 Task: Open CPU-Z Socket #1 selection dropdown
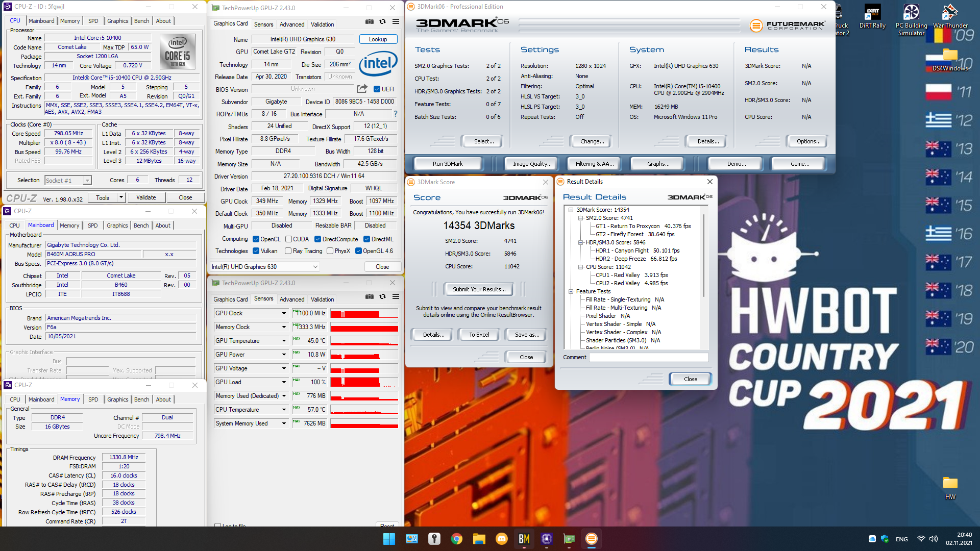68,181
